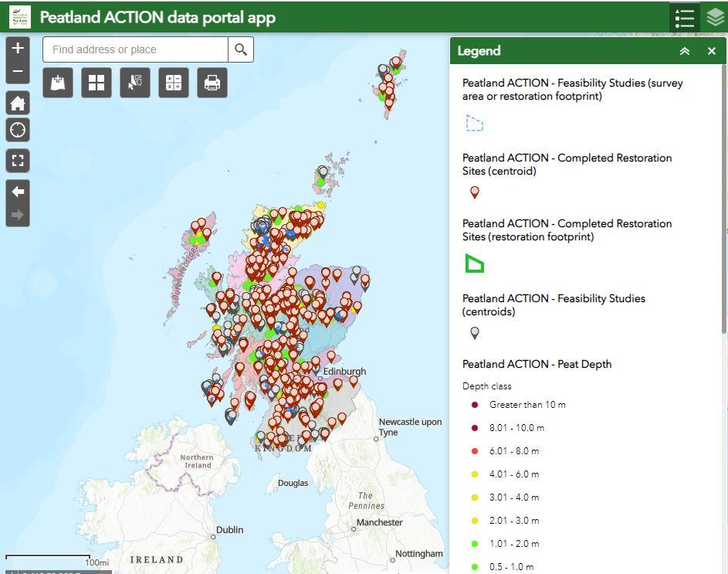728x574 pixels.
Task: Click the Douglas label on the map
Action: 293,483
